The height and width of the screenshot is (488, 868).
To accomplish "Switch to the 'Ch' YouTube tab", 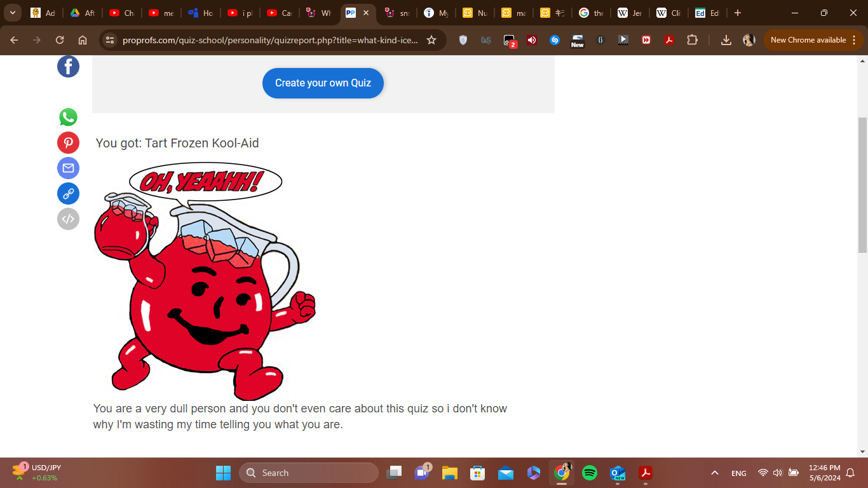I will click(121, 13).
